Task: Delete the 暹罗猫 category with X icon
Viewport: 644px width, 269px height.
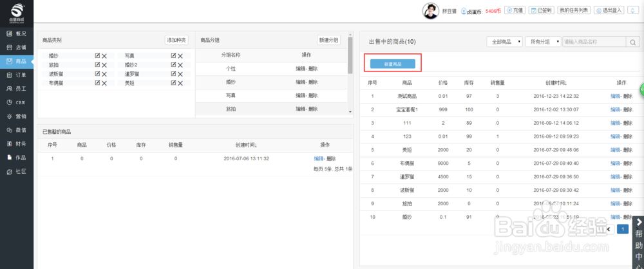Action: tap(180, 74)
